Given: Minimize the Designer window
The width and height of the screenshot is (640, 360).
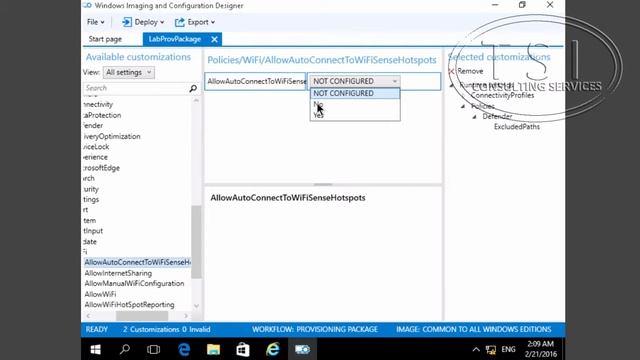Looking at the screenshot, I should click(495, 5).
